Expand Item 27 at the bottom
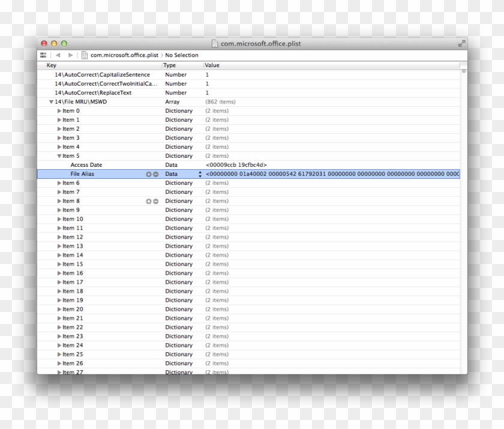Viewport: 504px width, 429px height. [58, 372]
